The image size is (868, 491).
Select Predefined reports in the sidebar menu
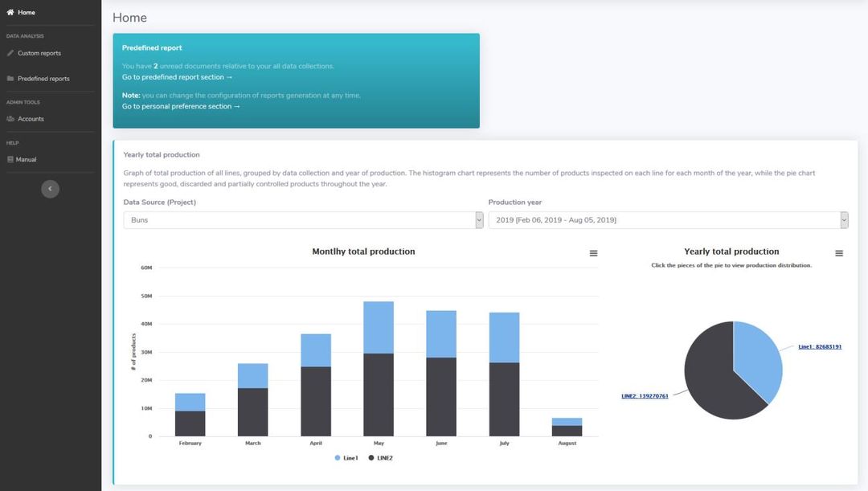(42, 78)
